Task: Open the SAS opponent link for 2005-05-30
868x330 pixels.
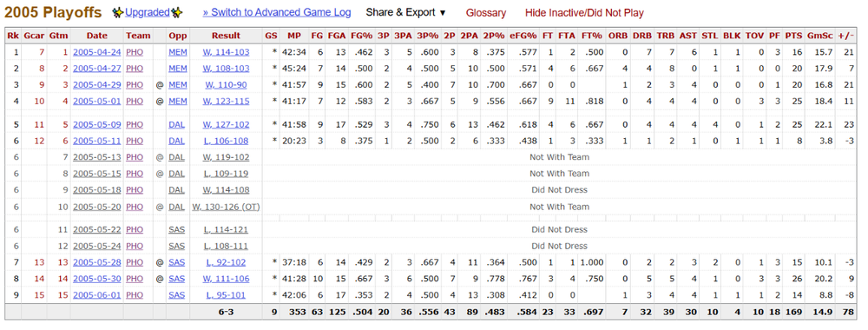Action: point(176,279)
